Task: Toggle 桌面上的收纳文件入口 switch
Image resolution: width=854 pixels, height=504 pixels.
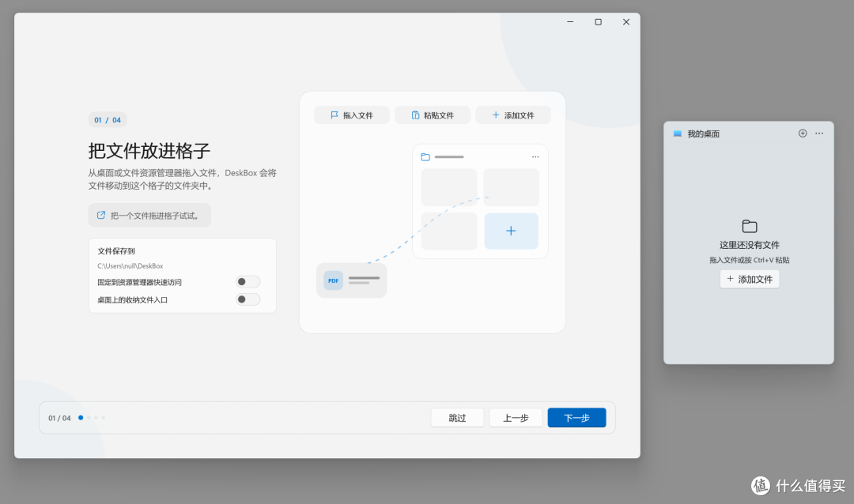Action: coord(248,299)
